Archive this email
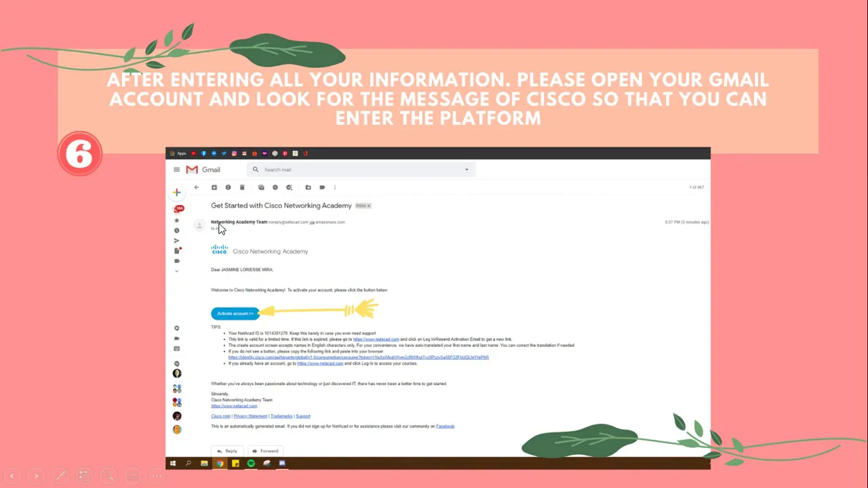This screenshot has width=868, height=488. (214, 187)
